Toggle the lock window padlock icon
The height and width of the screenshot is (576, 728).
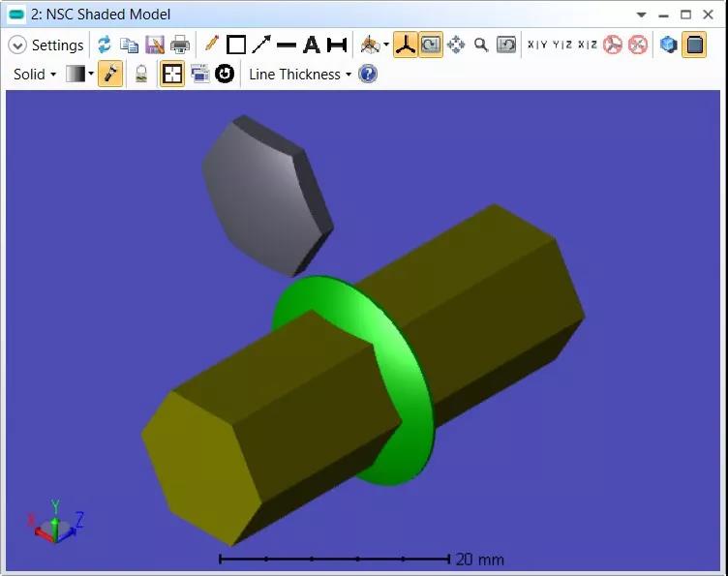[141, 74]
